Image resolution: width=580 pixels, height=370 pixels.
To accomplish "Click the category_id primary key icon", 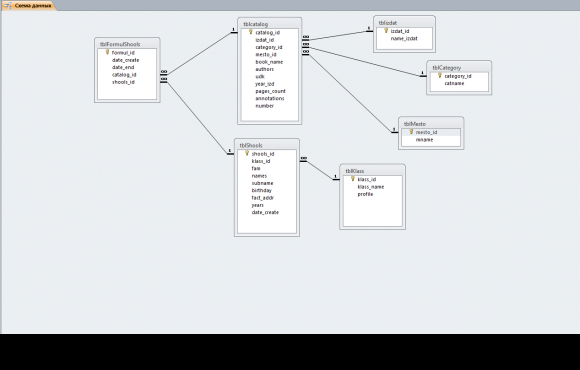I will click(440, 76).
